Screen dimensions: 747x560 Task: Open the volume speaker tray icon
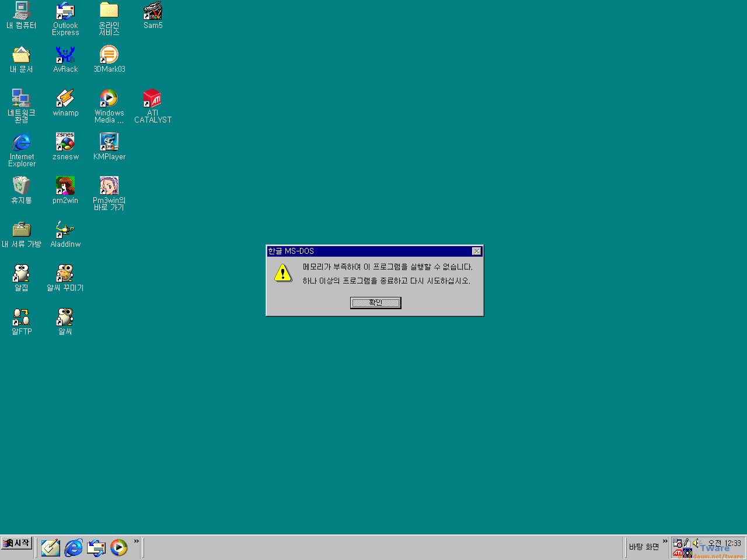tap(696, 543)
